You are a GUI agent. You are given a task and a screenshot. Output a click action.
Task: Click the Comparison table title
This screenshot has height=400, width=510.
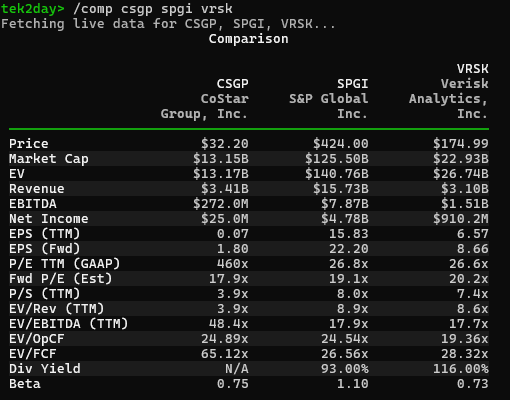[248, 39]
